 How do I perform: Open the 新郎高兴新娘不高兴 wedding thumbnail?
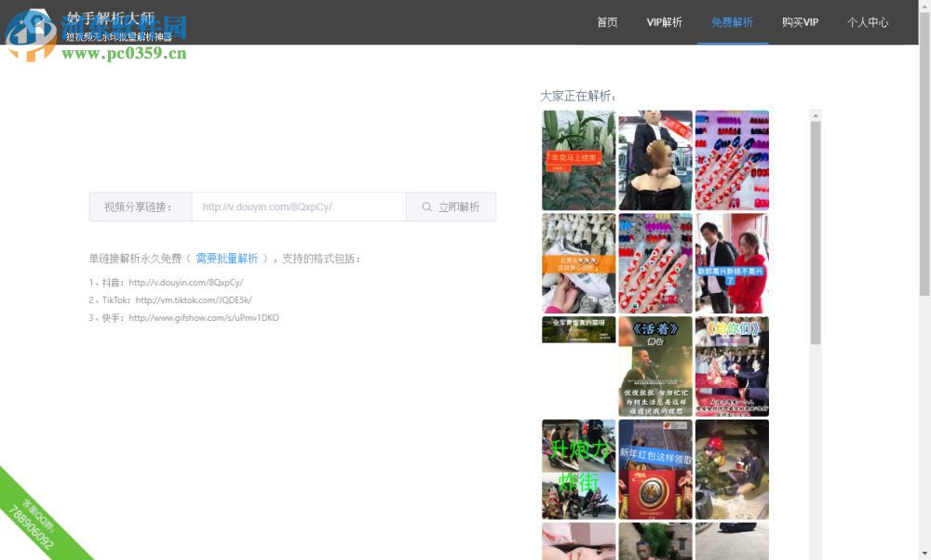[732, 263]
